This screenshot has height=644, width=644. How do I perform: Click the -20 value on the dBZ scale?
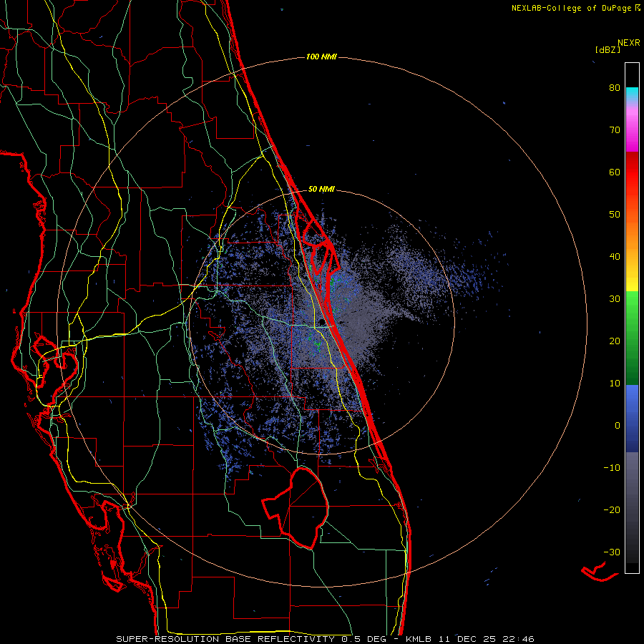[612, 509]
